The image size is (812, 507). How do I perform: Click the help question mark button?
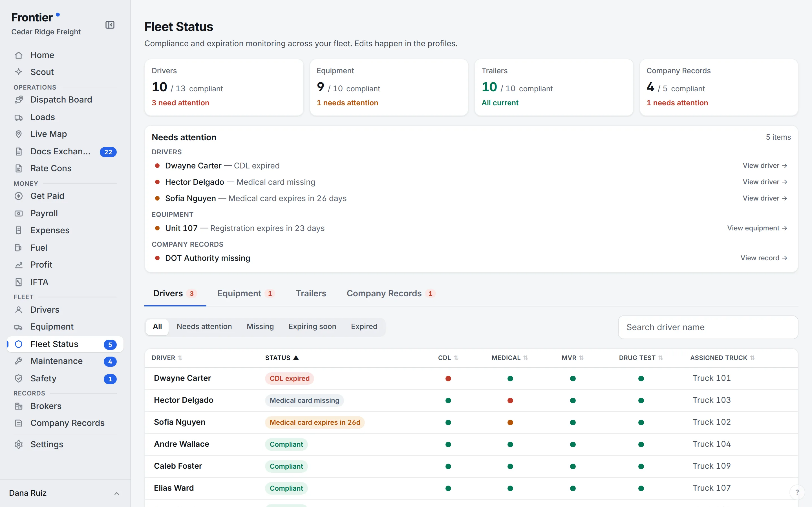pyautogui.click(x=797, y=492)
